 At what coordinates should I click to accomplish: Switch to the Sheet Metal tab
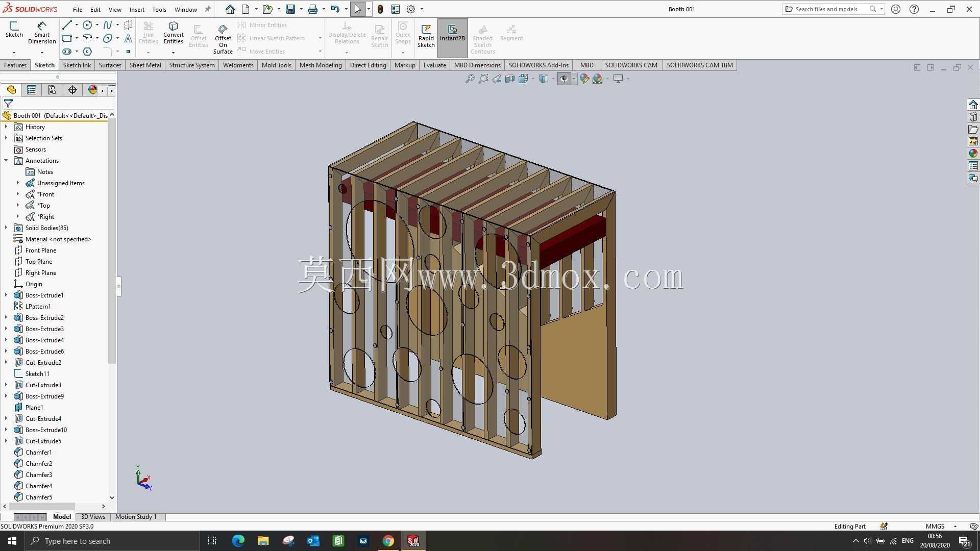(145, 65)
